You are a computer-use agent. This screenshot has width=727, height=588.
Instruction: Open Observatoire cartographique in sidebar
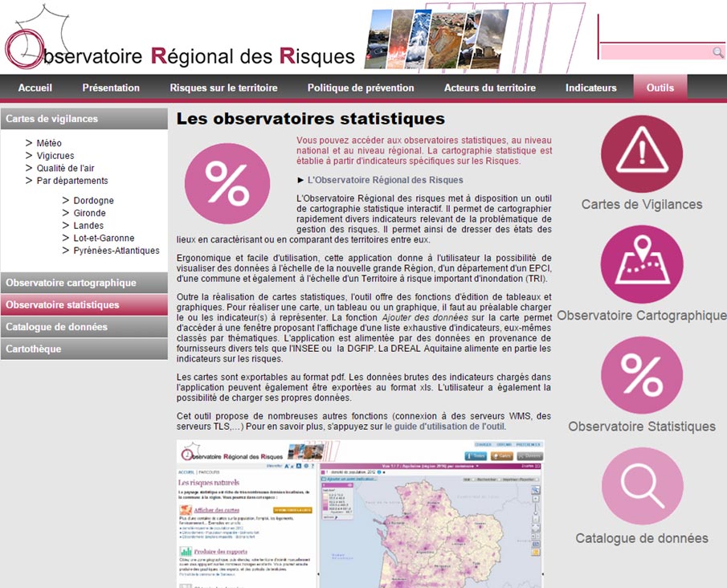84,283
